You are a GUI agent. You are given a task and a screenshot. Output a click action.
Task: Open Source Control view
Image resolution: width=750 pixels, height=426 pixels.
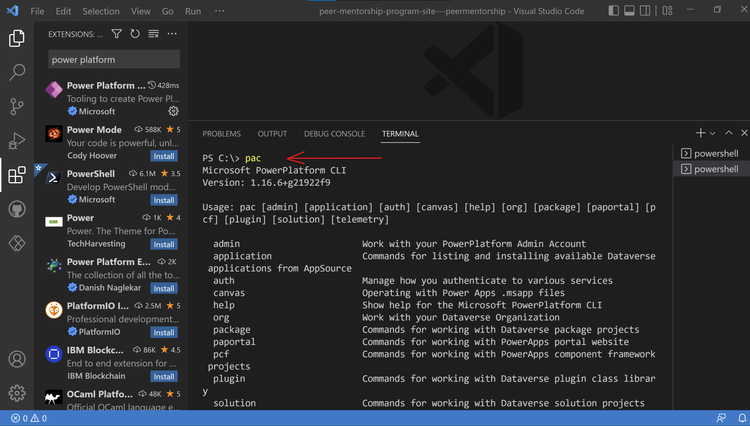pyautogui.click(x=17, y=106)
